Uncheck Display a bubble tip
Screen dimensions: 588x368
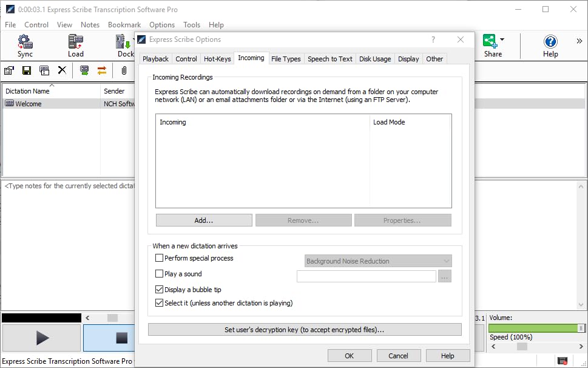(160, 290)
